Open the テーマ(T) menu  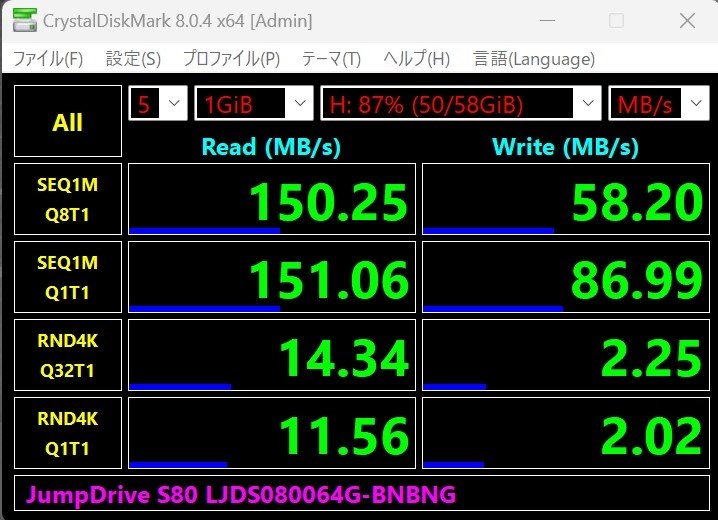pos(331,59)
